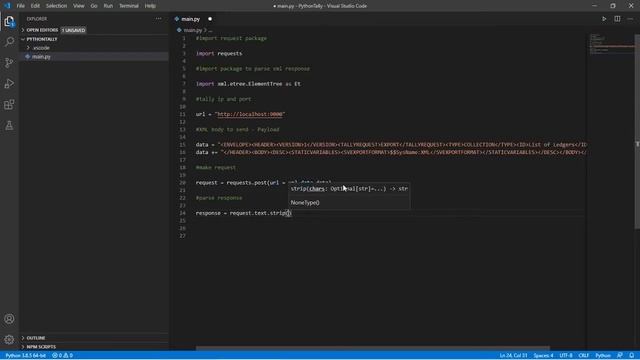
Task: Open the Manage gear icon
Action: click(9, 339)
